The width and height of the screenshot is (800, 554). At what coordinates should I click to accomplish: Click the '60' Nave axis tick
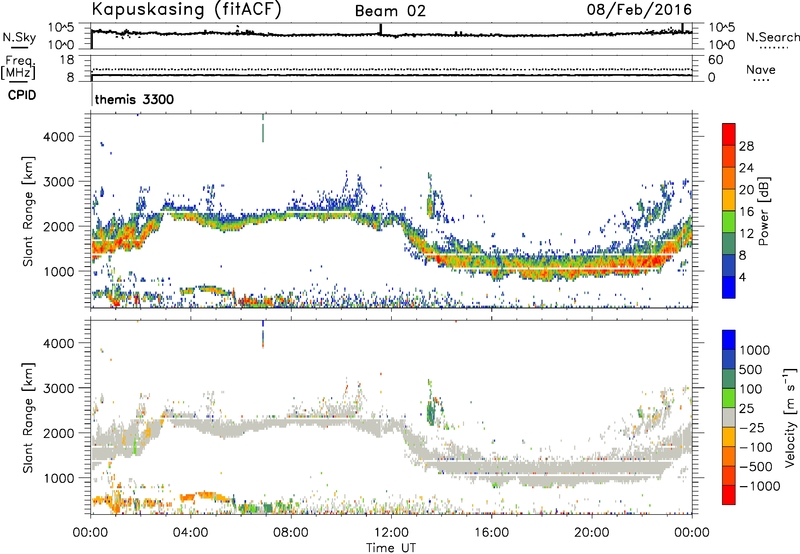[715, 60]
